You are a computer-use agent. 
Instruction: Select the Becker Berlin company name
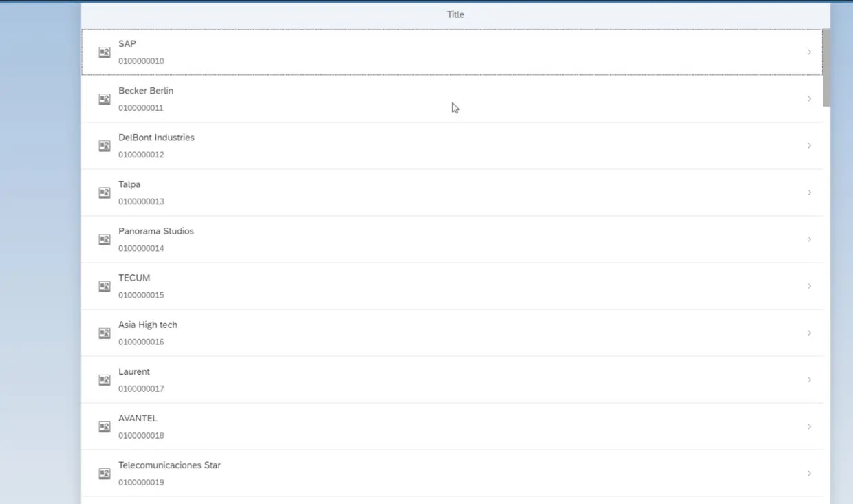coord(146,90)
